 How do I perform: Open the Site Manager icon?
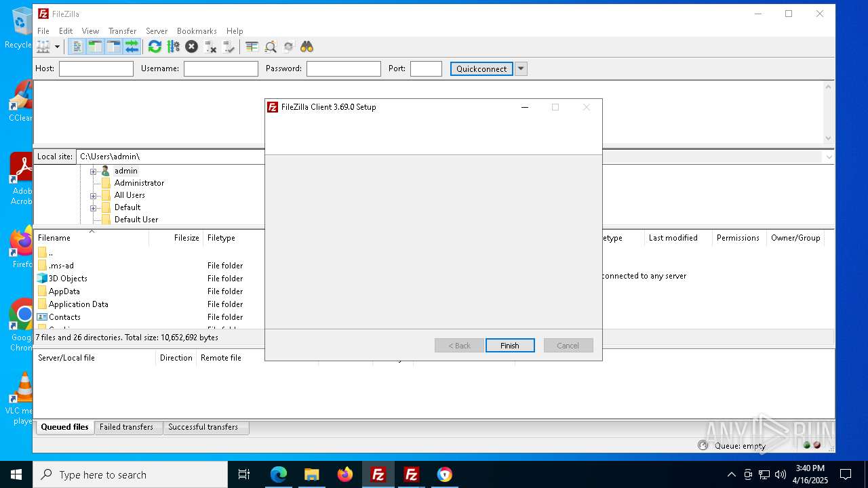[x=43, y=47]
